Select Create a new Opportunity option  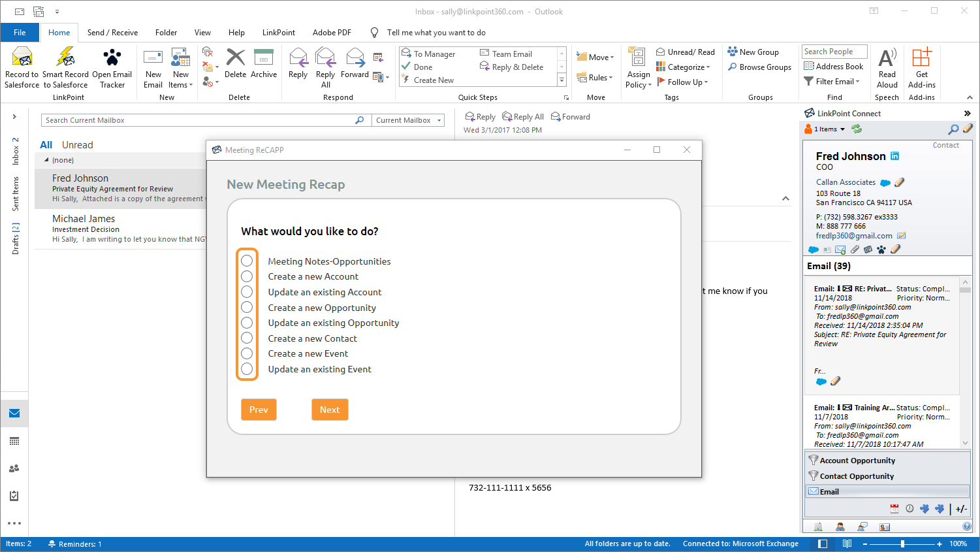247,307
